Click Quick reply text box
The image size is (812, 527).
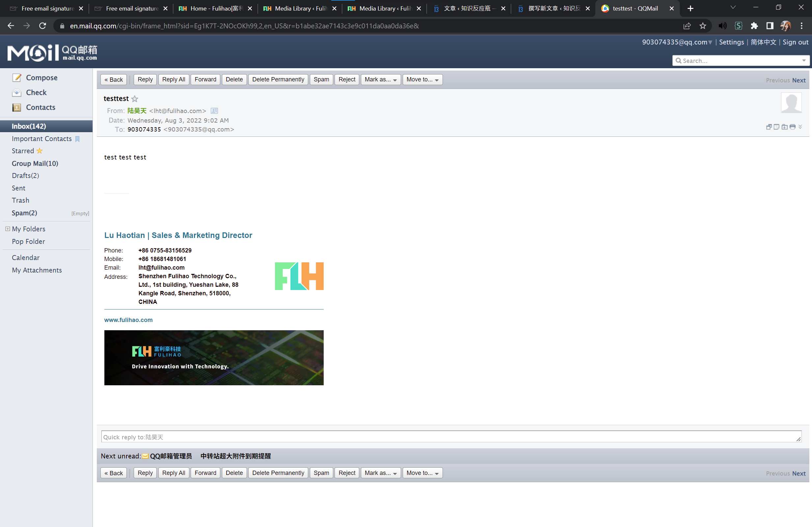point(451,436)
